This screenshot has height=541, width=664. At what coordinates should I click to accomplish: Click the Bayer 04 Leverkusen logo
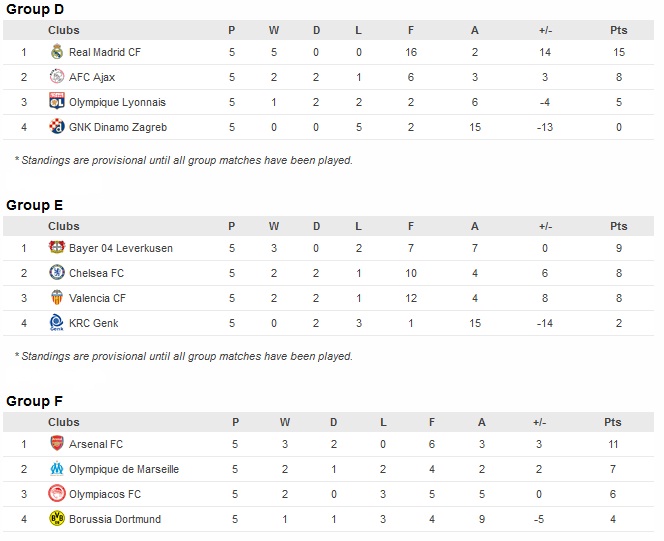tap(57, 248)
